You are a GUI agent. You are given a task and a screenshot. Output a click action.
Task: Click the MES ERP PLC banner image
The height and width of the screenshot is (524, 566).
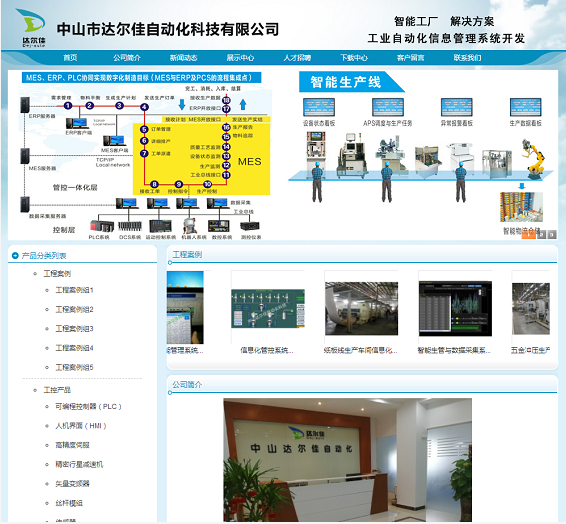(x=146, y=155)
